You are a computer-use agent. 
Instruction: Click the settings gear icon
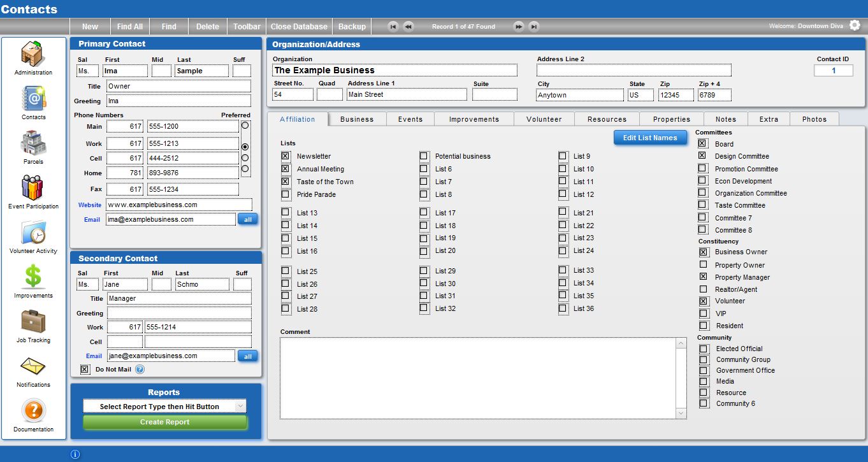pos(855,25)
